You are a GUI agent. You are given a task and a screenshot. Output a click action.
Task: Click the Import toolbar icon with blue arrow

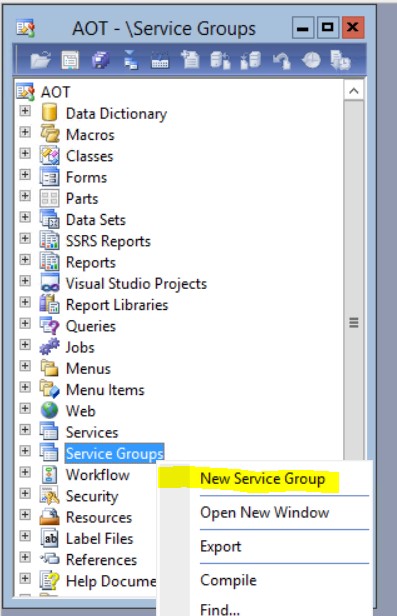[x=131, y=60]
